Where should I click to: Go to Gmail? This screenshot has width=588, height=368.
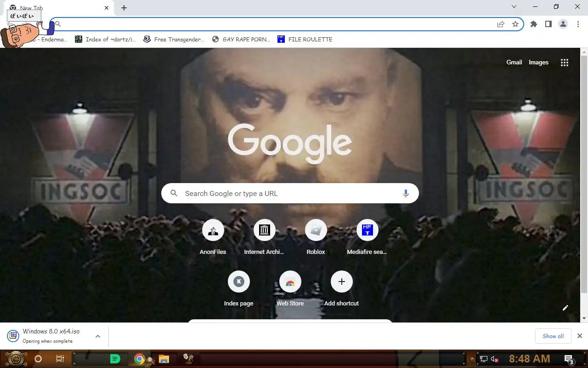[x=514, y=63]
